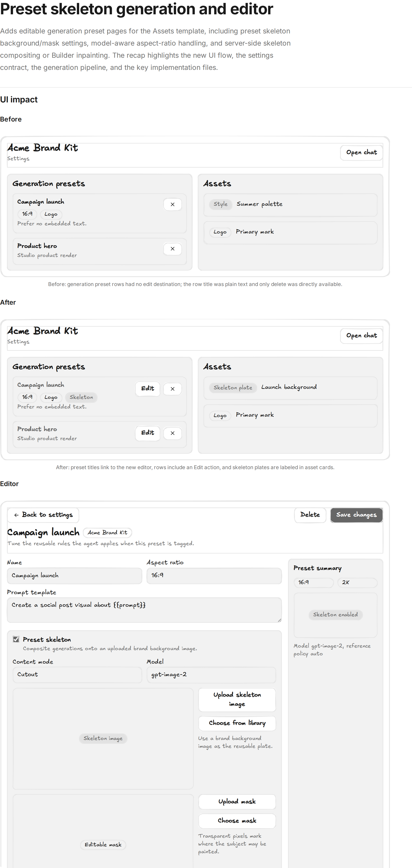Click the Campaign launch editor heading
412x868 pixels.
pos(43,532)
